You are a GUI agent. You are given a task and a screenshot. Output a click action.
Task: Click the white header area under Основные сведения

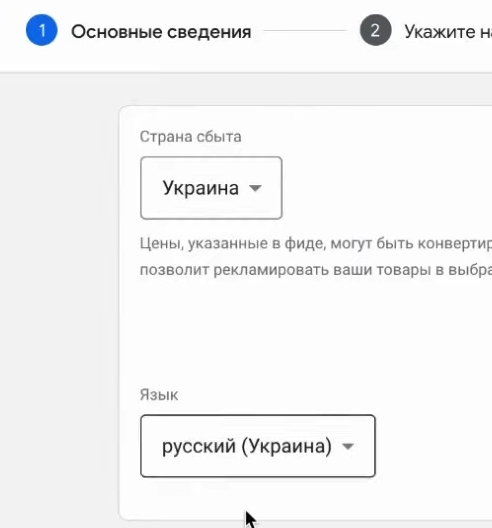(x=161, y=57)
